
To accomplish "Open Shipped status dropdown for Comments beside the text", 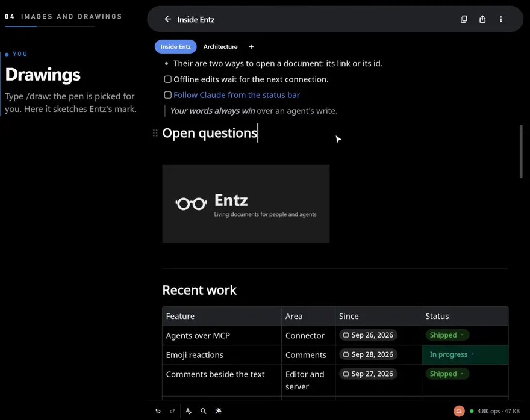I will (x=447, y=374).
